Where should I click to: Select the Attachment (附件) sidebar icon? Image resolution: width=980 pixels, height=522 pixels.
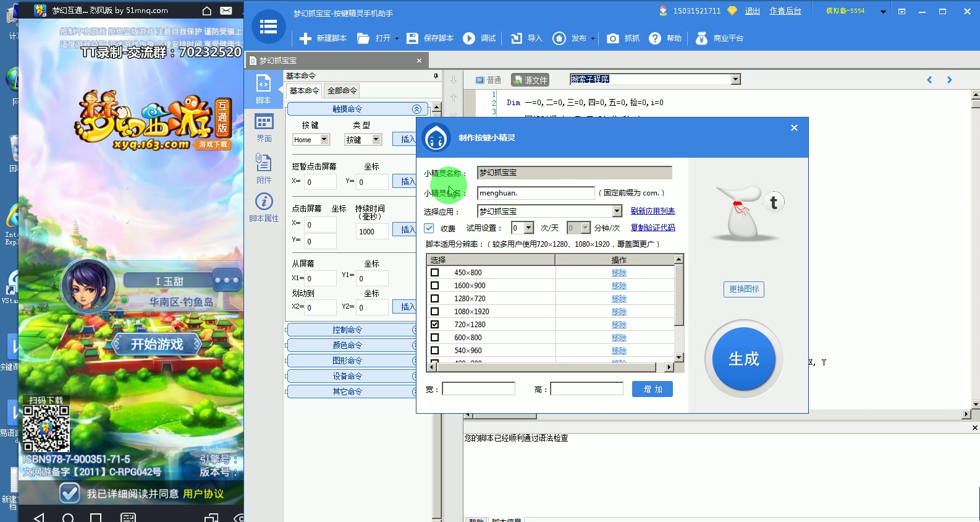click(x=264, y=169)
